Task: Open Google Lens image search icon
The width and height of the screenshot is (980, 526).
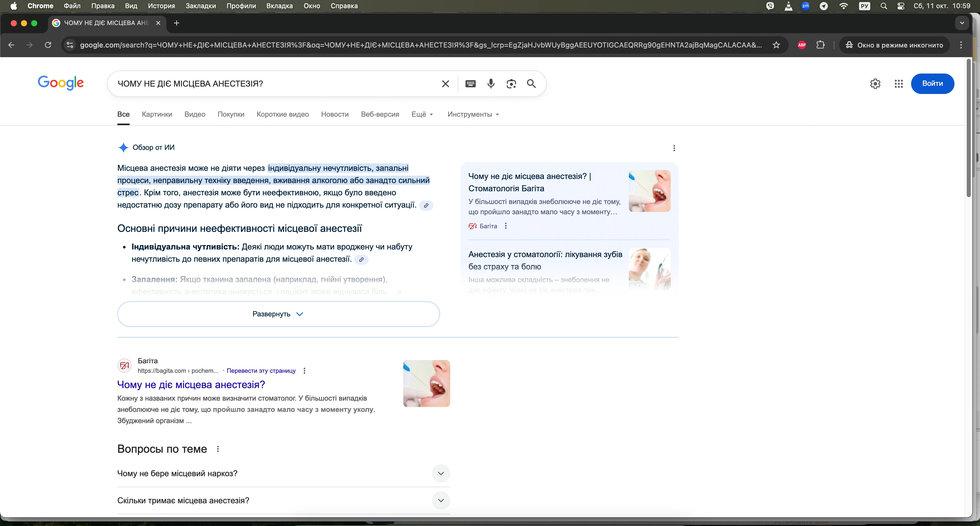Action: [511, 84]
